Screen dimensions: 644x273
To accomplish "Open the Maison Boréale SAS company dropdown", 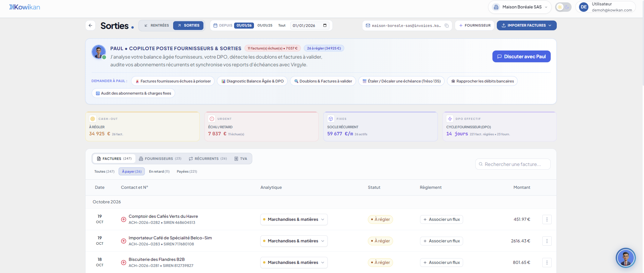I will pos(520,7).
